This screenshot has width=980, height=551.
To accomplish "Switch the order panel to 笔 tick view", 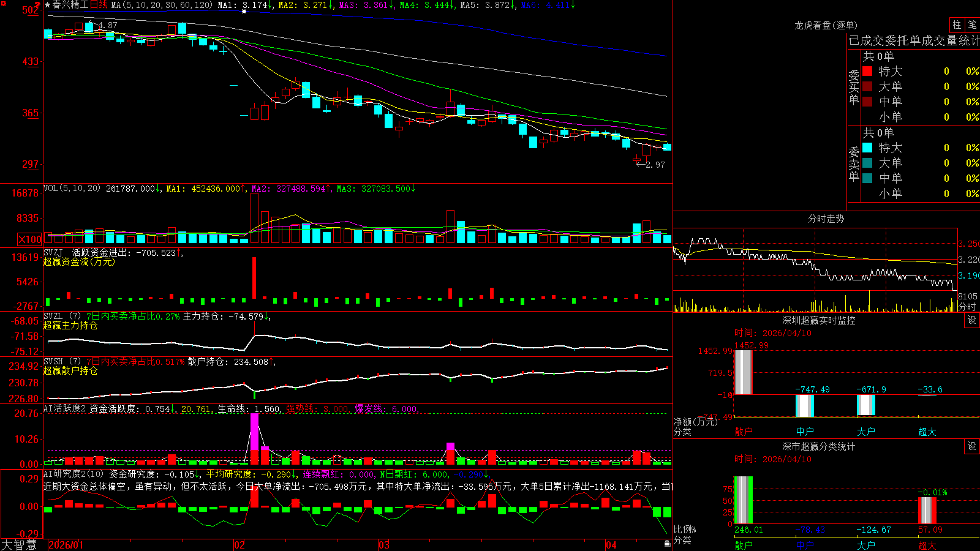I will (x=972, y=25).
